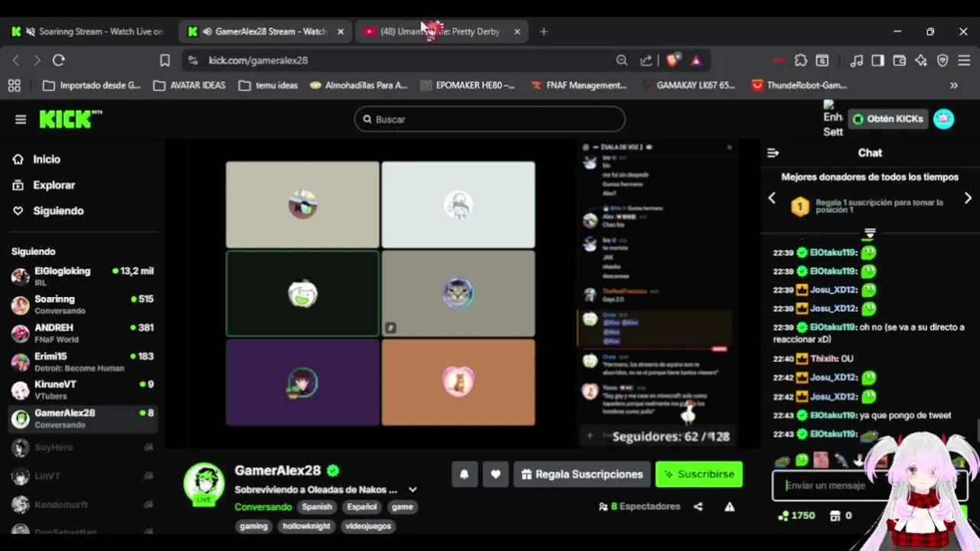
Task: Open browser extensions puzzle icon
Action: (x=801, y=60)
